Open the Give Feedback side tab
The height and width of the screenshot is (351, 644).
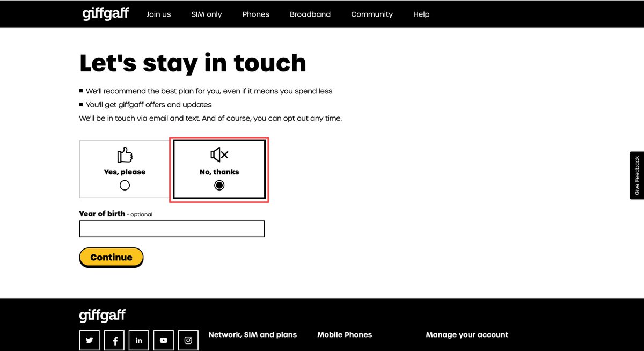pos(636,175)
